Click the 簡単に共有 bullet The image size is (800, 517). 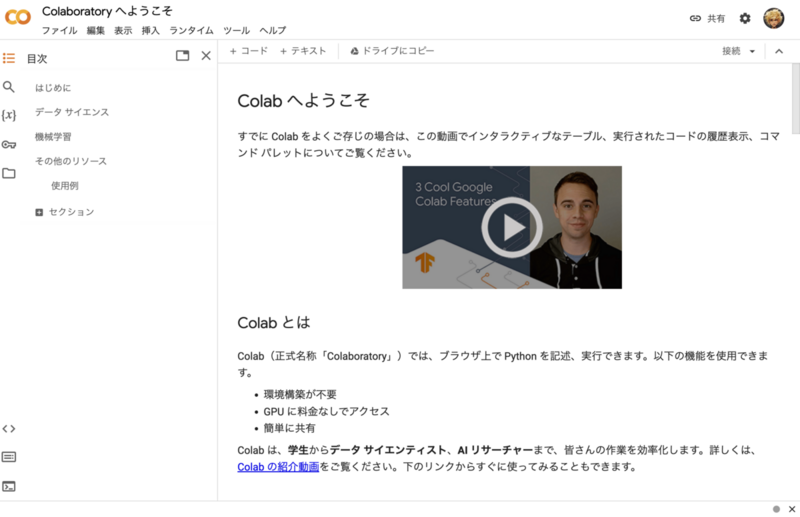289,428
